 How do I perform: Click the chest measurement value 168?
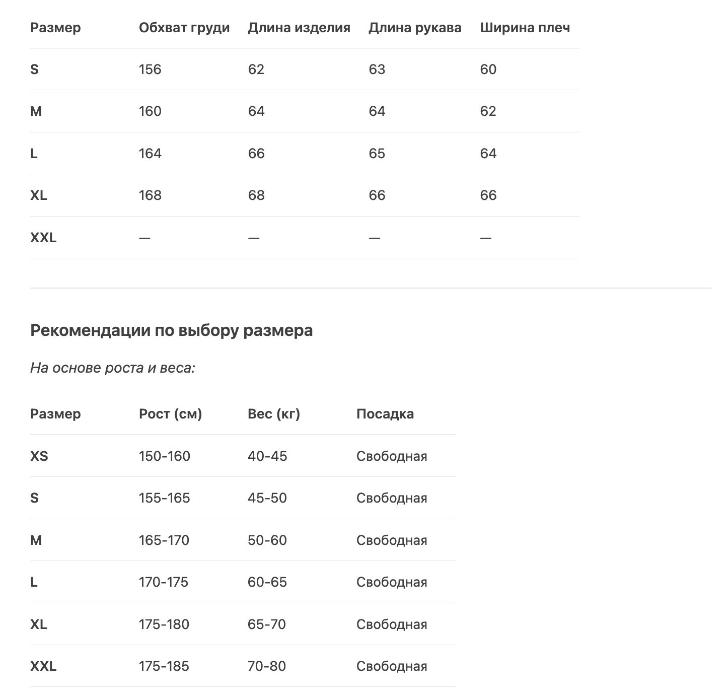150,195
